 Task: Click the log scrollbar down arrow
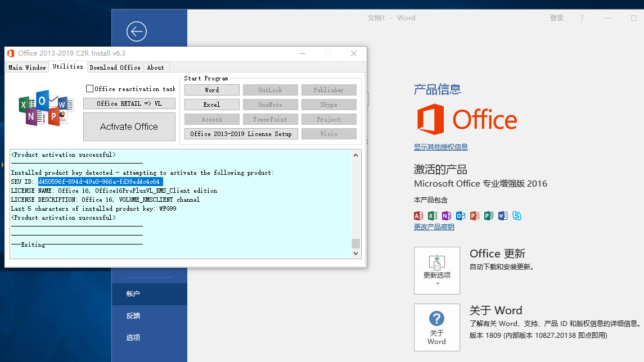pos(355,254)
